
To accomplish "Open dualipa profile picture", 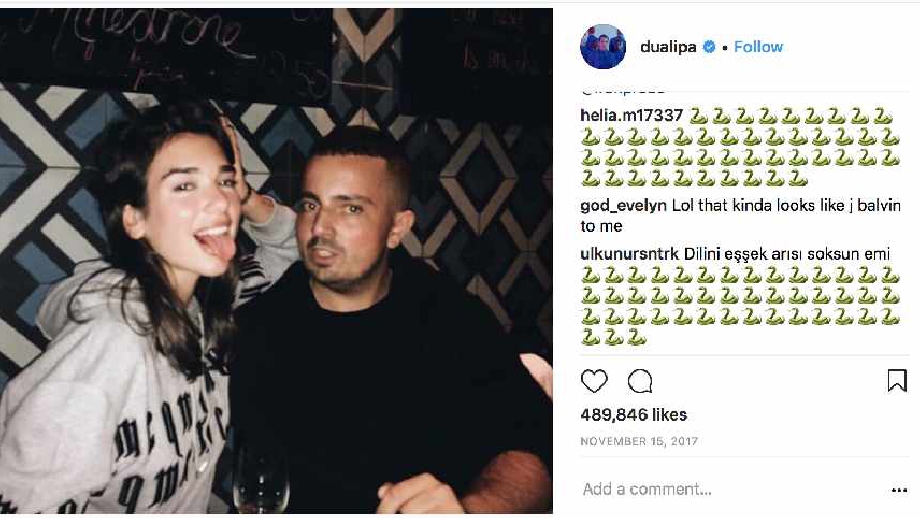I will click(x=603, y=46).
